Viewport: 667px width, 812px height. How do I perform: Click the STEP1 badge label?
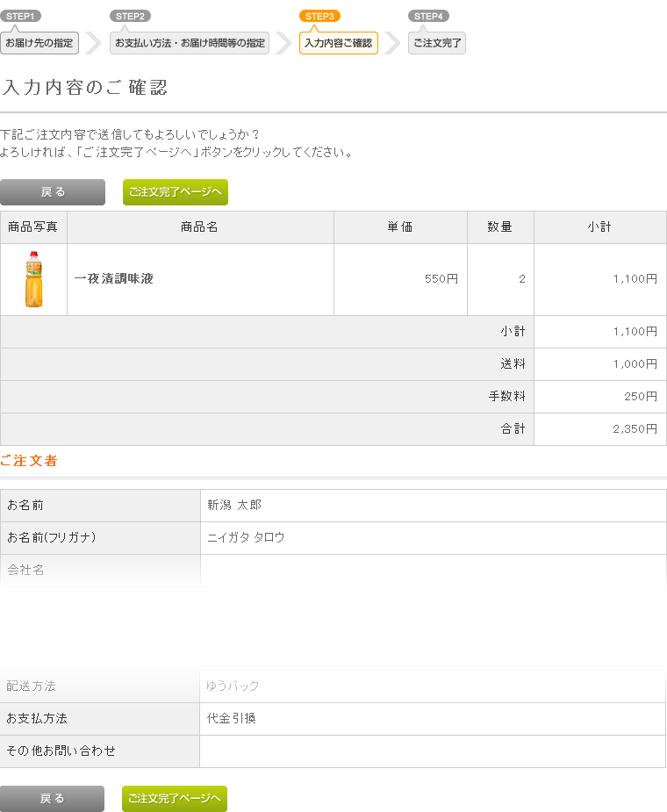pos(20,16)
